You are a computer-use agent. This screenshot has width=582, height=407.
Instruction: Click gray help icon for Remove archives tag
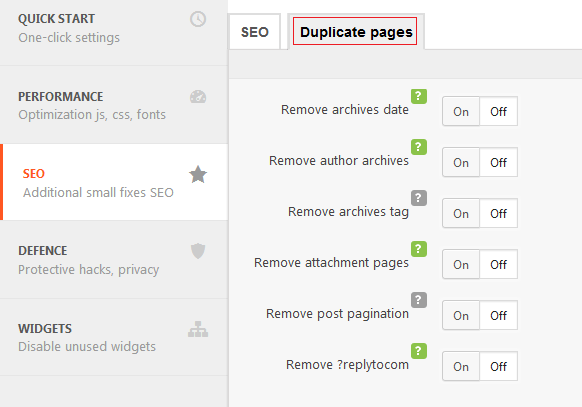click(x=419, y=198)
